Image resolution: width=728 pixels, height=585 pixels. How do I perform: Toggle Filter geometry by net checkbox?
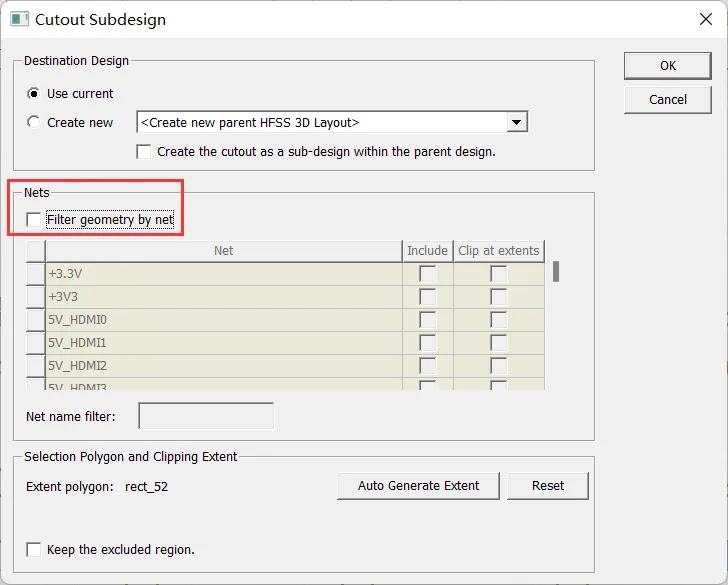pos(34,220)
